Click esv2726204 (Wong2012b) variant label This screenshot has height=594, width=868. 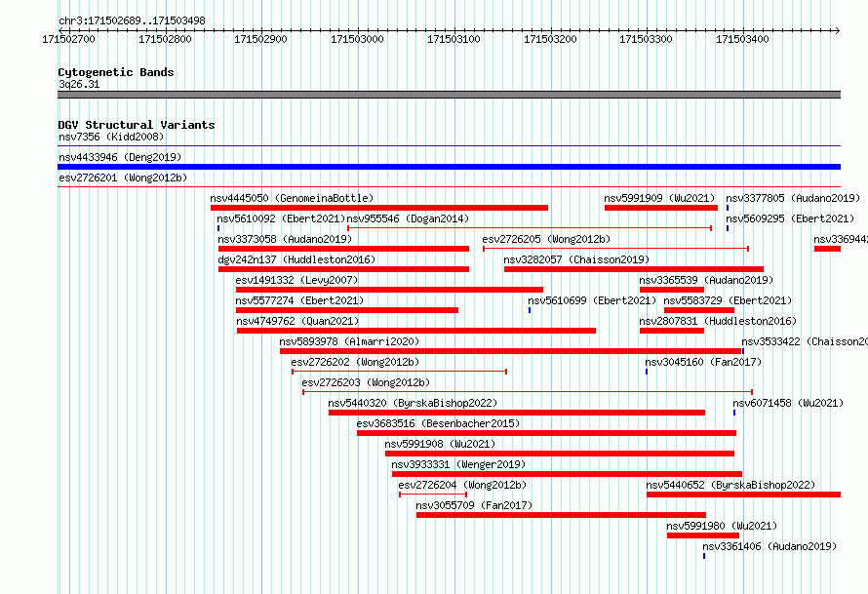[x=462, y=485]
